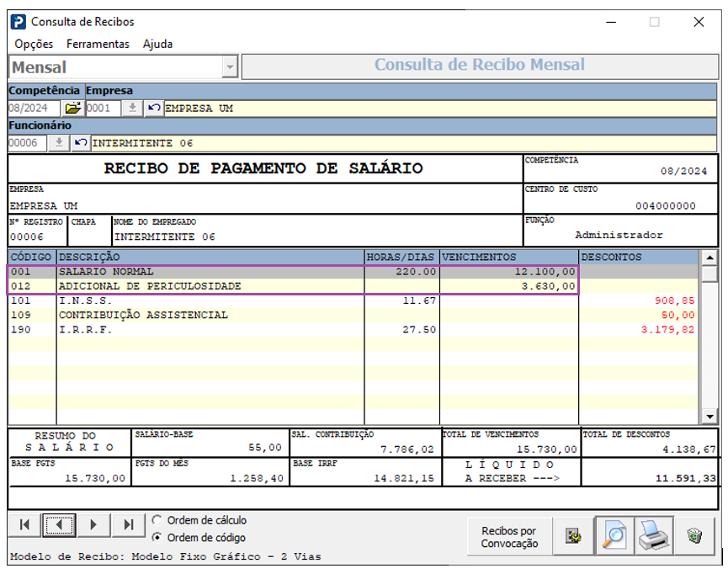
Task: Click code 109 in the Código column
Action: pos(21,315)
